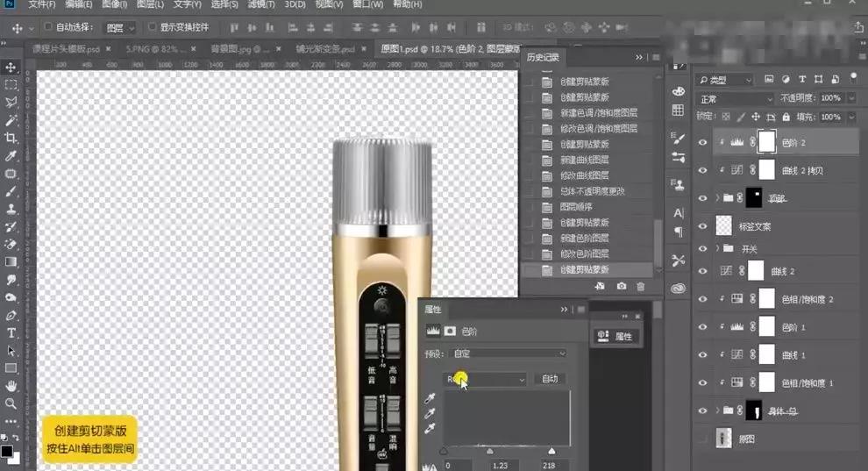
Task: Click the camera snapshot icon in History panel
Action: [x=622, y=286]
